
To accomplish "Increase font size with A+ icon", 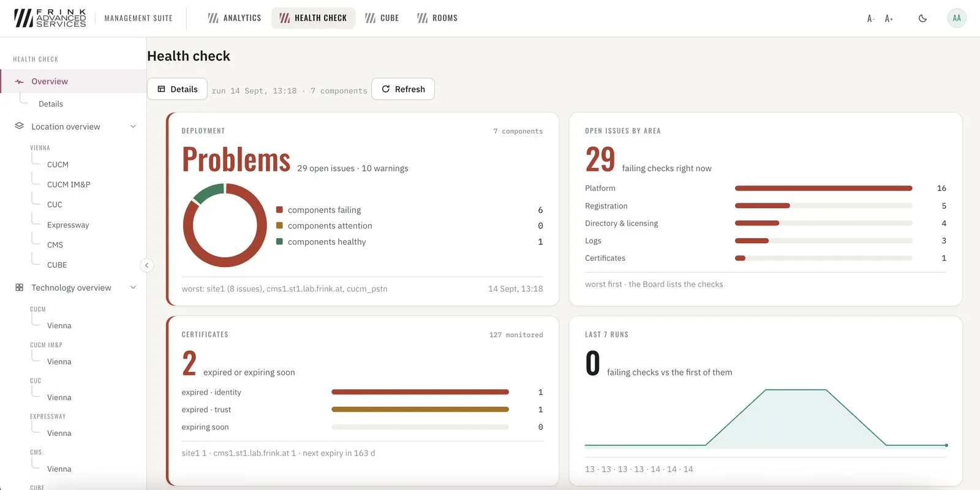I will [x=889, y=18].
